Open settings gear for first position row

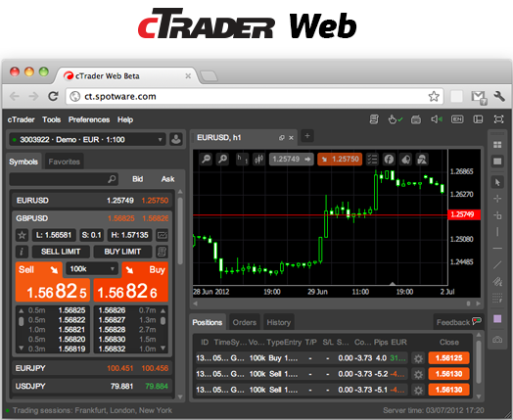click(418, 358)
